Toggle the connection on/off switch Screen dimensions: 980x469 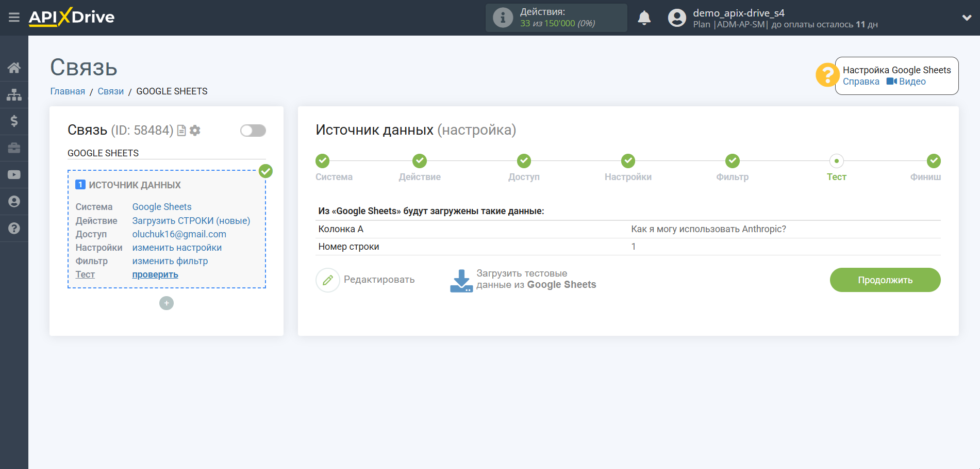253,131
